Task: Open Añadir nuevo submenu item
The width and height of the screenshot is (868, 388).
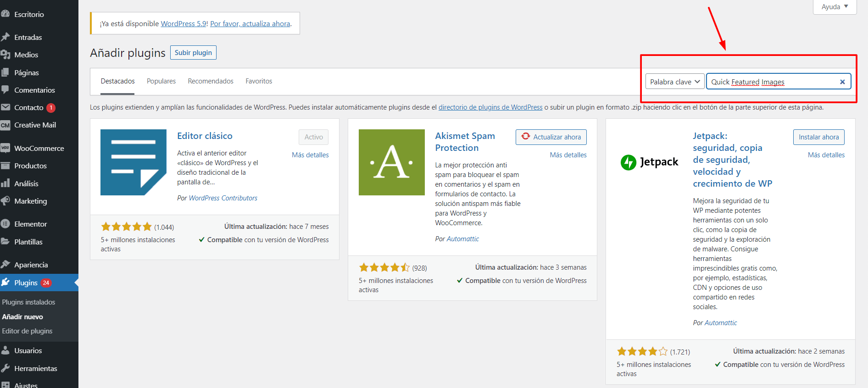Action: coord(22,317)
